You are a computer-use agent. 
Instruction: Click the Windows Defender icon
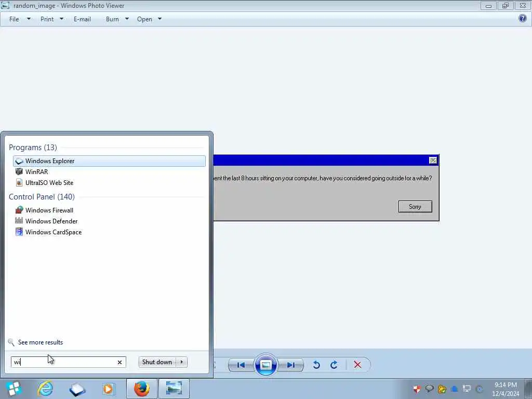(19, 221)
